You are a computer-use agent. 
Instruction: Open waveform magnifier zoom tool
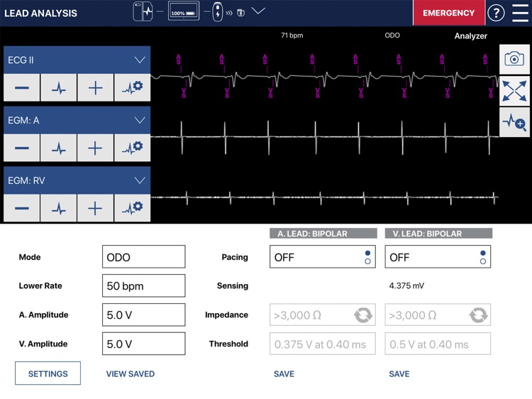coord(514,122)
